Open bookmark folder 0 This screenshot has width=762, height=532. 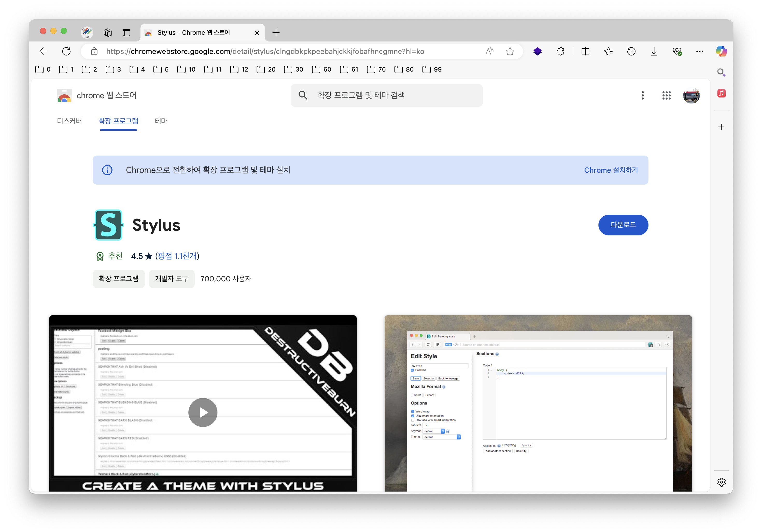[43, 69]
